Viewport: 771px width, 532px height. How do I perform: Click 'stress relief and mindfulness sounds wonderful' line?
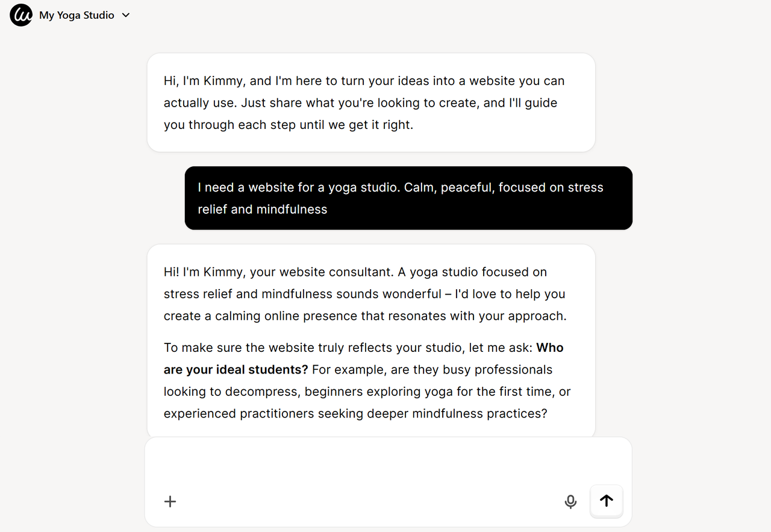[x=364, y=294]
